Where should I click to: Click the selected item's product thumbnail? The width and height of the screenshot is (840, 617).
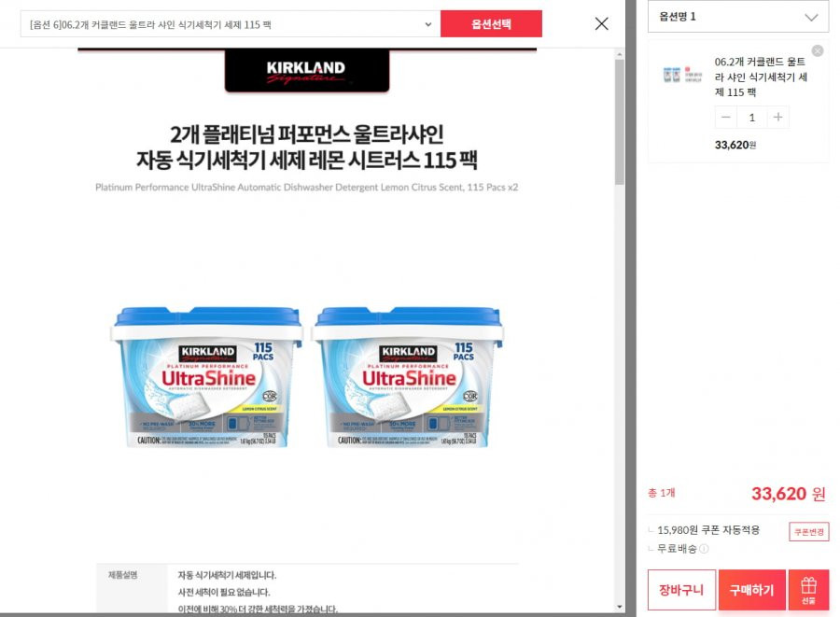682,75
